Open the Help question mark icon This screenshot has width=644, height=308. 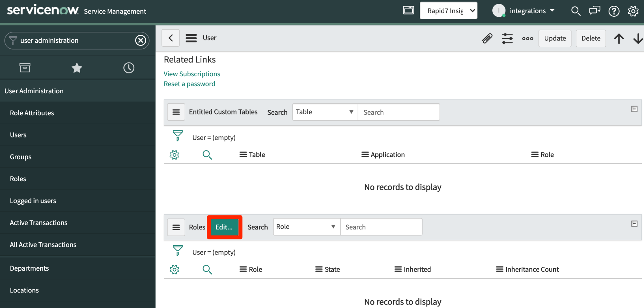(x=614, y=11)
